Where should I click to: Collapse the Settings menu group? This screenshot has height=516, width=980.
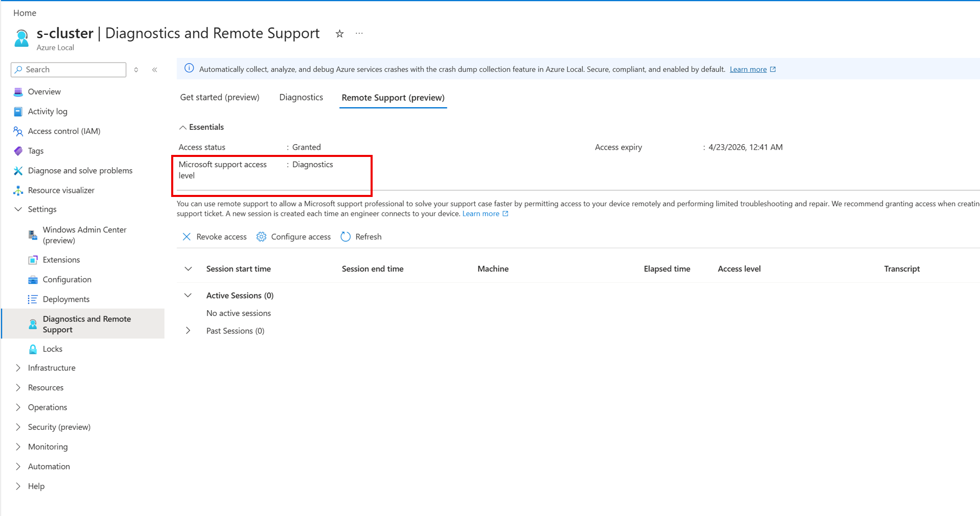pyautogui.click(x=18, y=209)
